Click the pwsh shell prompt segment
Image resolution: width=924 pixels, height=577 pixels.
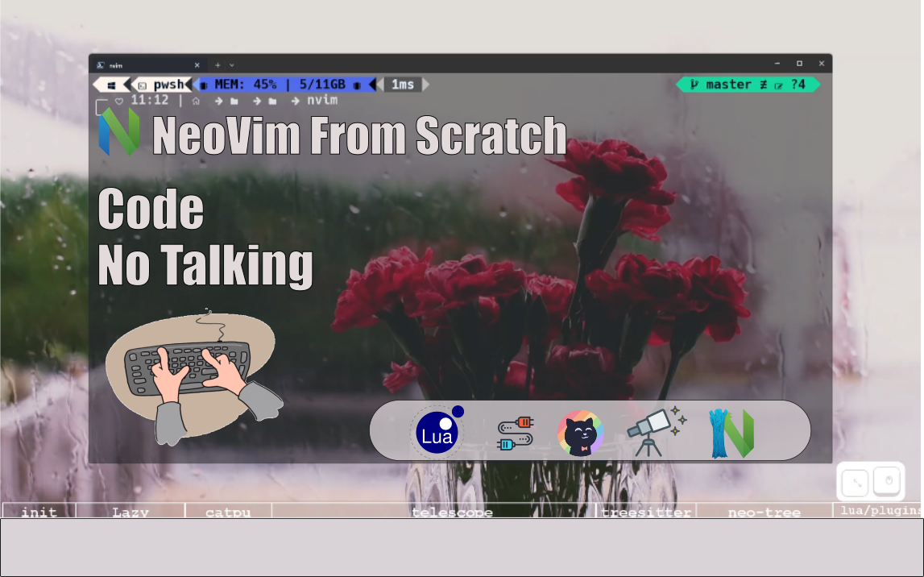click(161, 85)
